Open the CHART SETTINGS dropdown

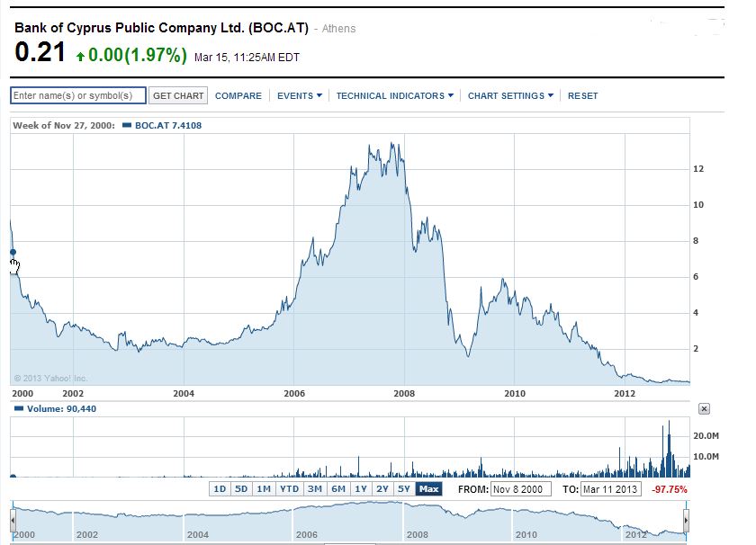[510, 95]
